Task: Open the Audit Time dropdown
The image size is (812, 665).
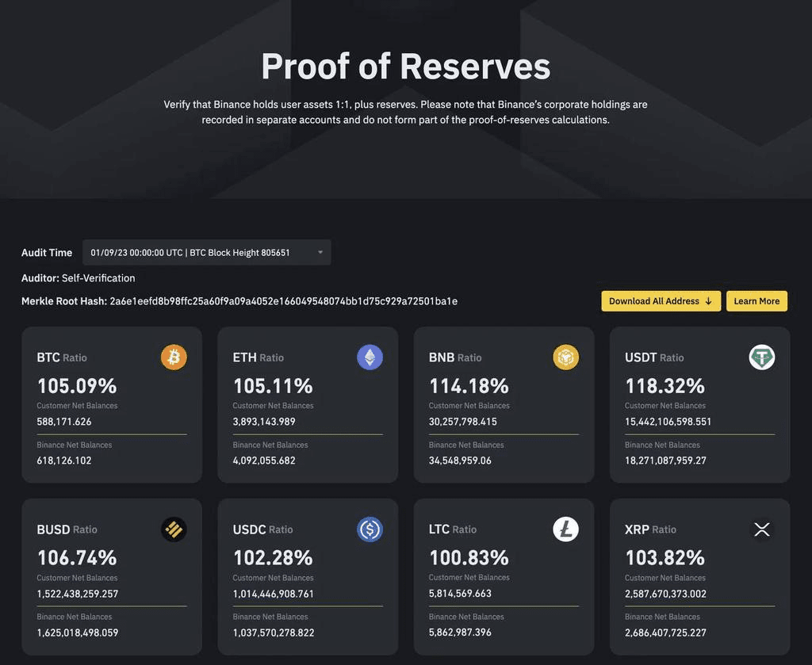Action: [x=206, y=252]
